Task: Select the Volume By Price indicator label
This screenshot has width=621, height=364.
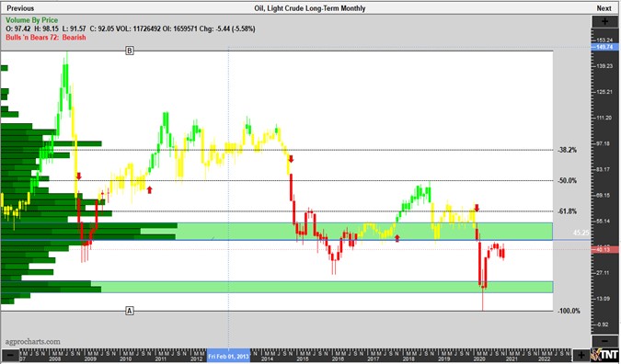Action: (x=31, y=20)
